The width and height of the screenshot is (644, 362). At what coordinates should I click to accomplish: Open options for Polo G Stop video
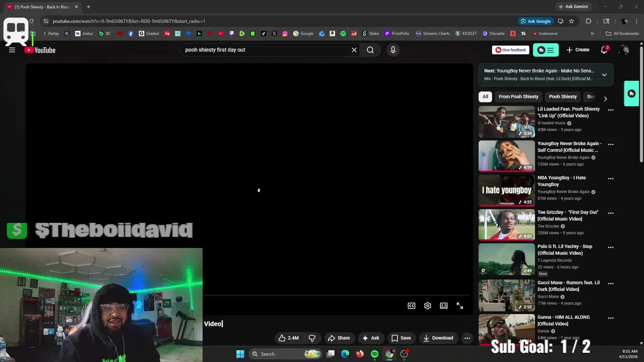click(x=611, y=247)
